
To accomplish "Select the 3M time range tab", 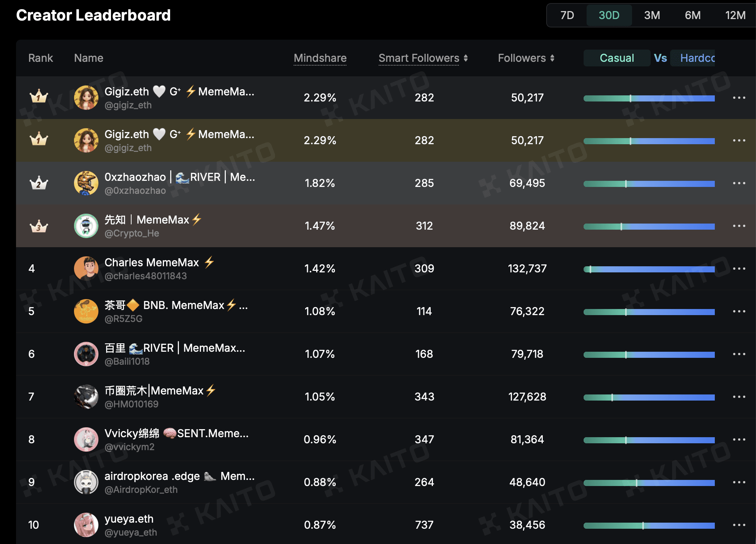I will [x=652, y=15].
